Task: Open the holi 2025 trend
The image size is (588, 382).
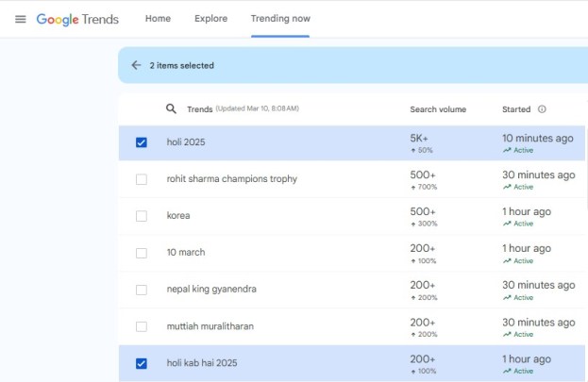Action: [x=186, y=142]
